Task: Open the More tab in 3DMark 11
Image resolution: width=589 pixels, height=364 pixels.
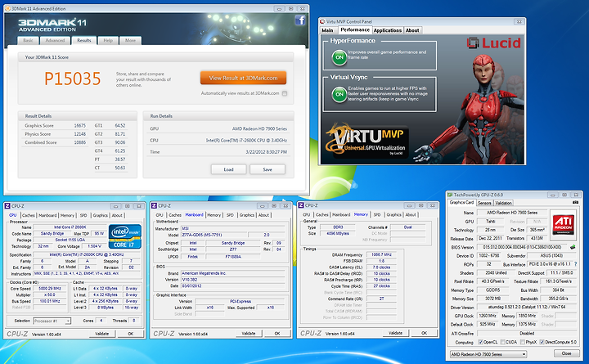Action: (130, 40)
